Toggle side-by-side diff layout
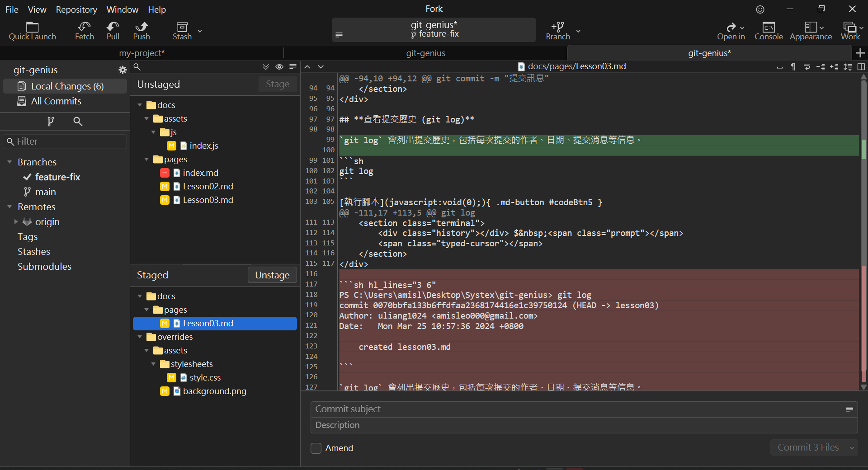Screen dimensions: 868x470 click(x=861, y=67)
